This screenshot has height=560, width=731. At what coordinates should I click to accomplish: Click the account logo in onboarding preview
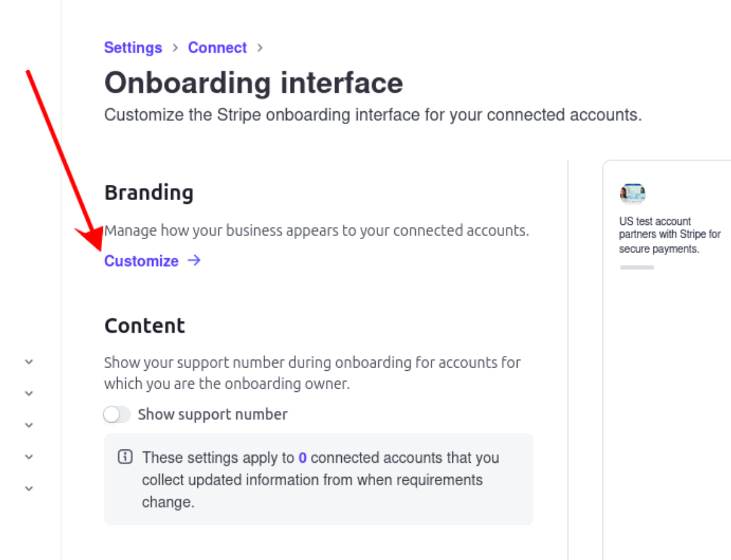632,194
